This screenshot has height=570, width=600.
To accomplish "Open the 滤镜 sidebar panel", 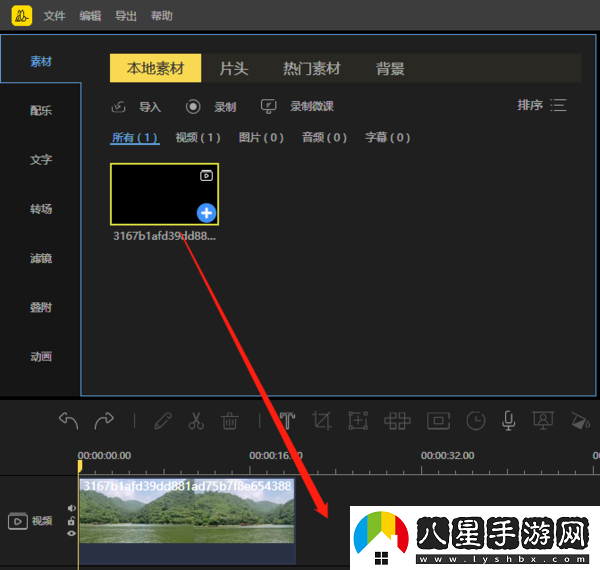I will pyautogui.click(x=41, y=258).
